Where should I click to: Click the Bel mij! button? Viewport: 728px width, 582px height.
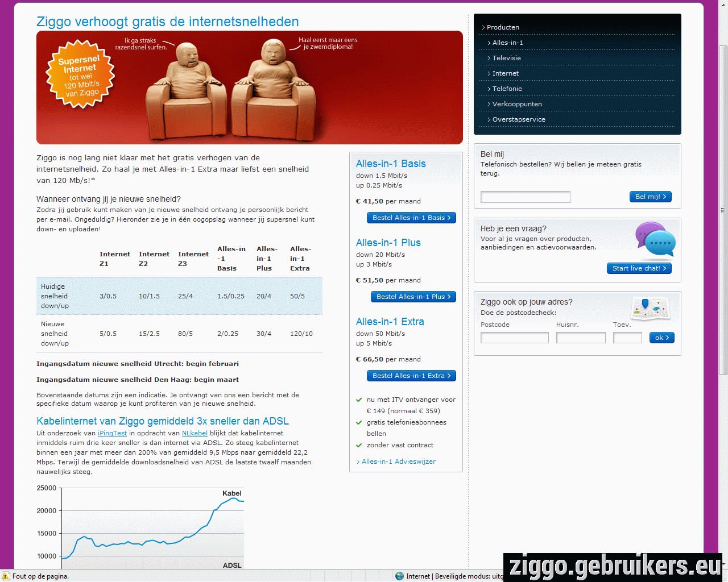tap(651, 197)
